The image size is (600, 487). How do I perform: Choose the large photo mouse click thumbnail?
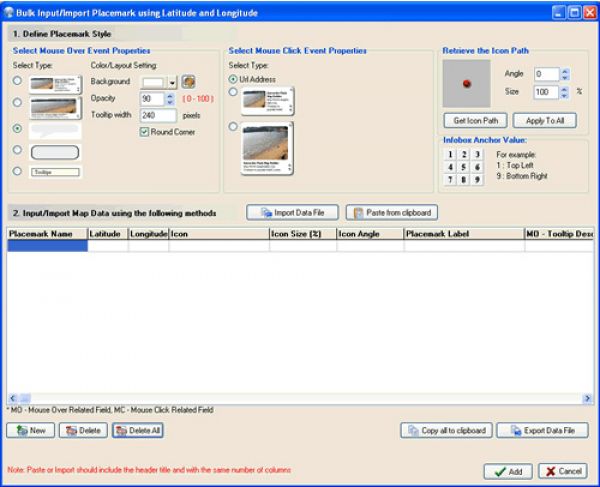267,148
